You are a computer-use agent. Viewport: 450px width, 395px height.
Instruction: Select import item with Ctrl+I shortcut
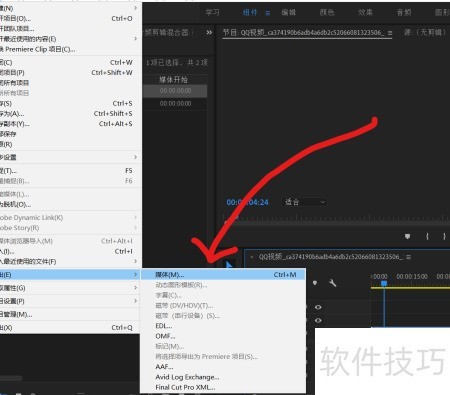[x=70, y=251]
